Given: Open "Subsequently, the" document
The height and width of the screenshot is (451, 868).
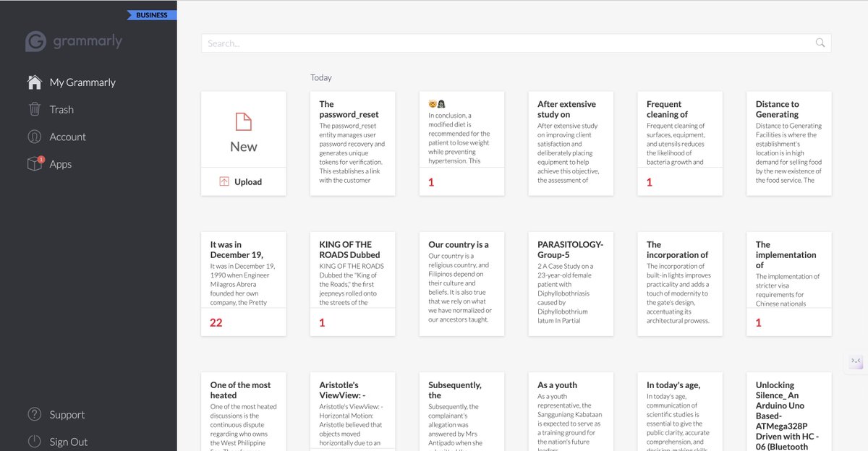Looking at the screenshot, I should click(461, 412).
